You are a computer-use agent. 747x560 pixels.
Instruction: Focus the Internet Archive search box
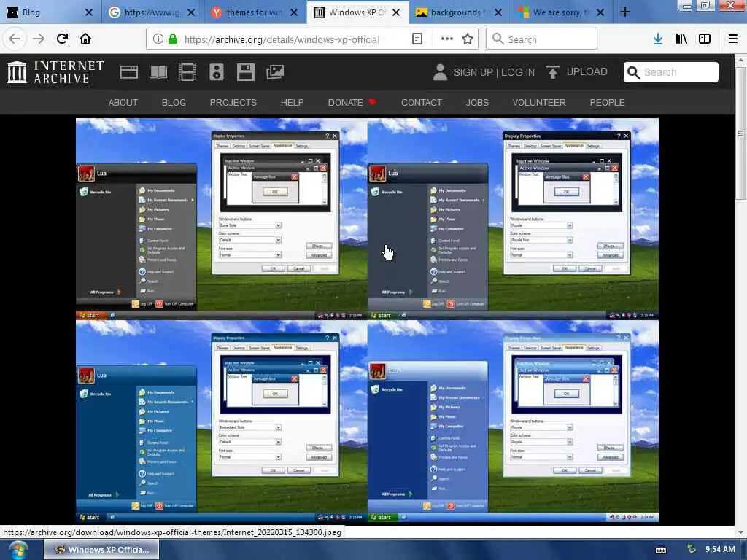(x=671, y=72)
